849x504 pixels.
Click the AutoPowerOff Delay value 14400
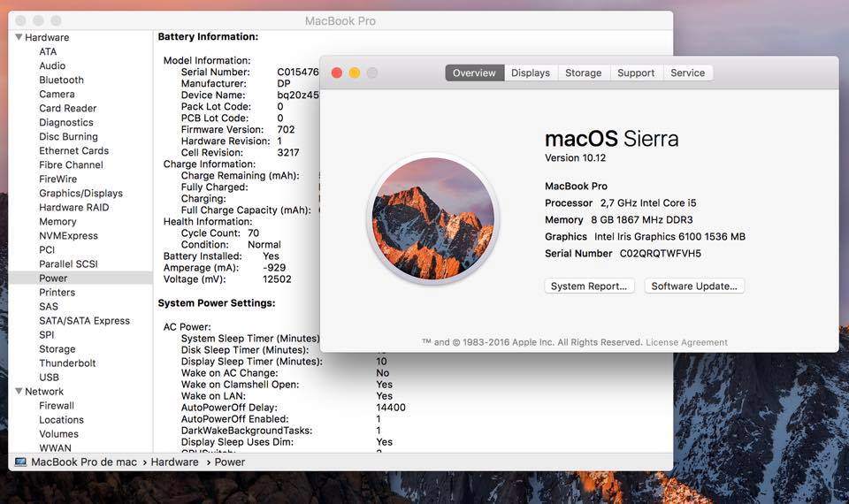391,407
